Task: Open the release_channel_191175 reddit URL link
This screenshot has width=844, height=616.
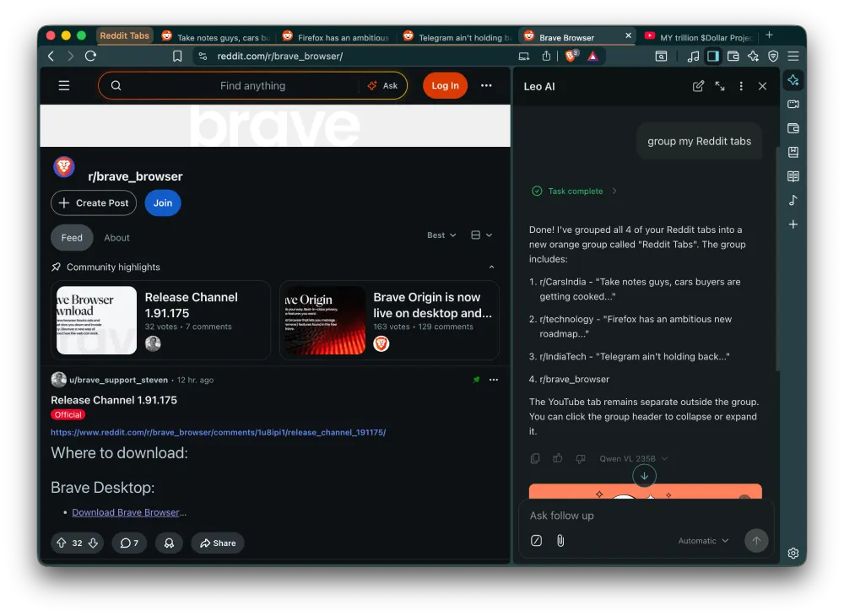Action: (x=218, y=432)
